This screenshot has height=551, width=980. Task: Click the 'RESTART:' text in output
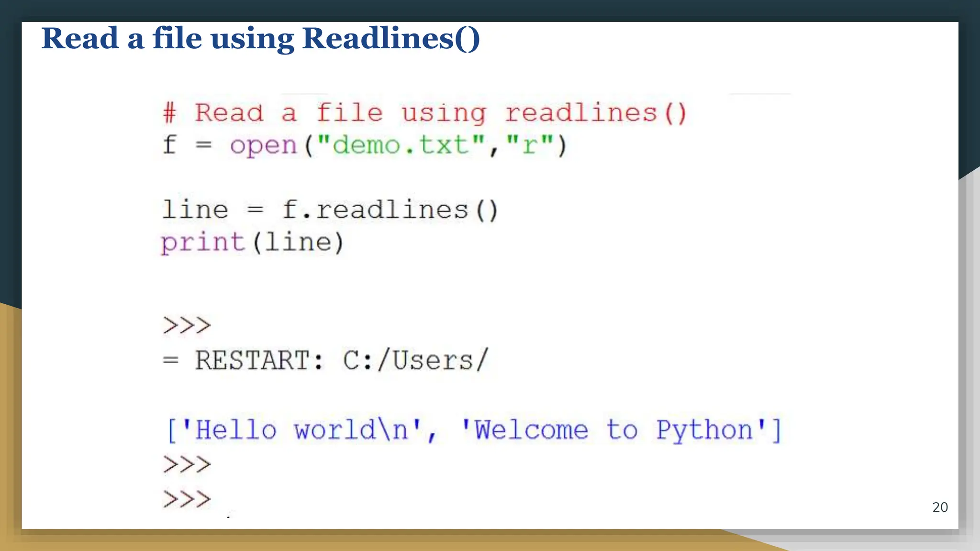[x=259, y=361]
